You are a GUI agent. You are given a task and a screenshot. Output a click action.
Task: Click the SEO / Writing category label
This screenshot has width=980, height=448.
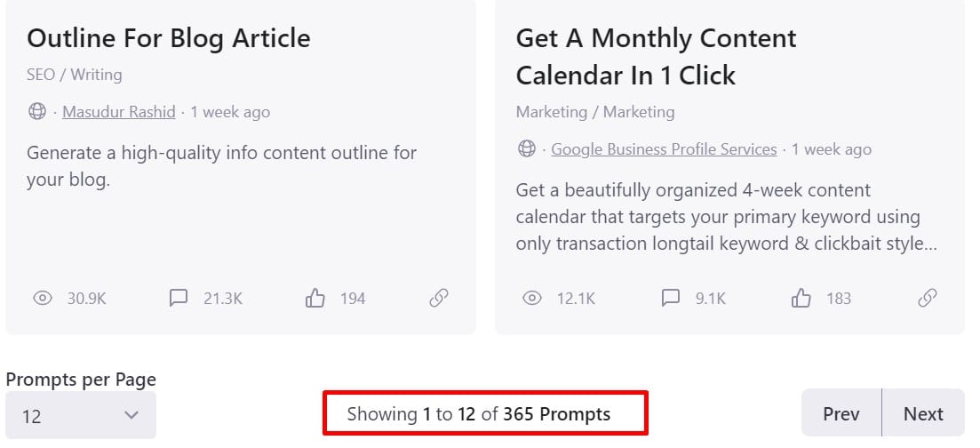click(x=75, y=75)
